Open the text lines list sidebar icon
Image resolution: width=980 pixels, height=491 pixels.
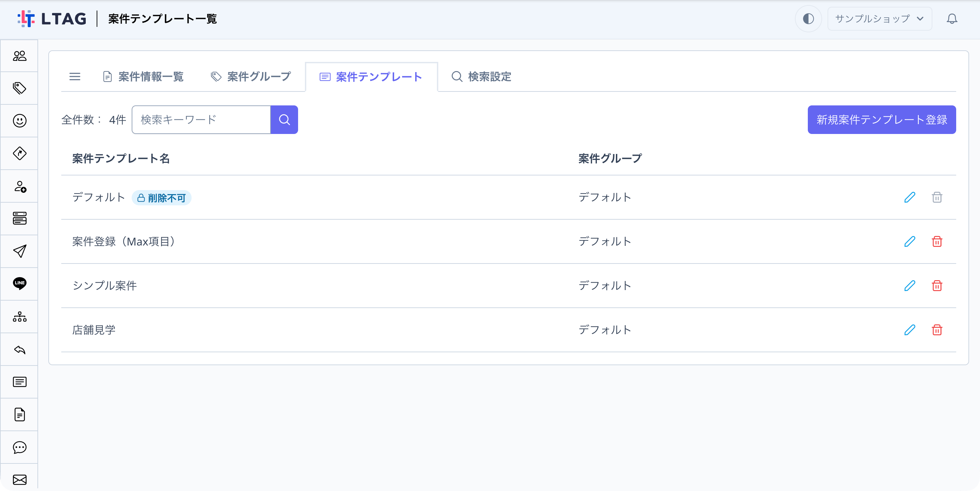point(19,382)
